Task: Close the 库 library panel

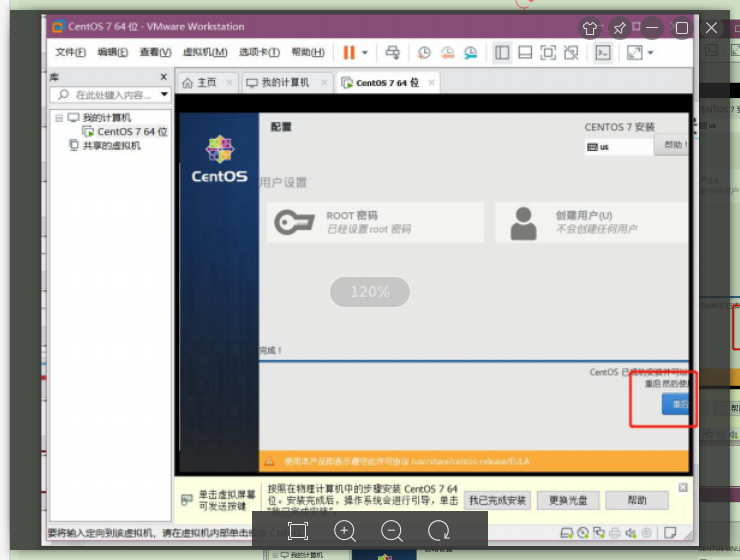Action: click(x=163, y=76)
